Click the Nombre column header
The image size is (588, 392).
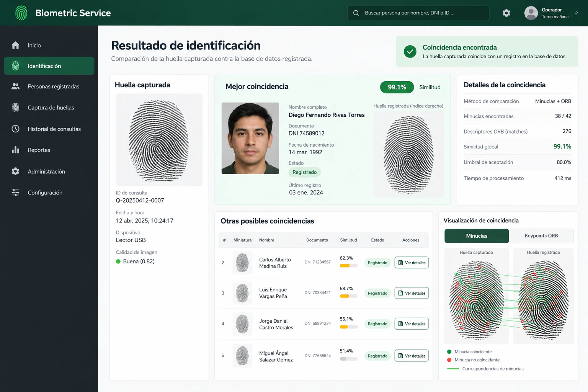[x=266, y=240]
